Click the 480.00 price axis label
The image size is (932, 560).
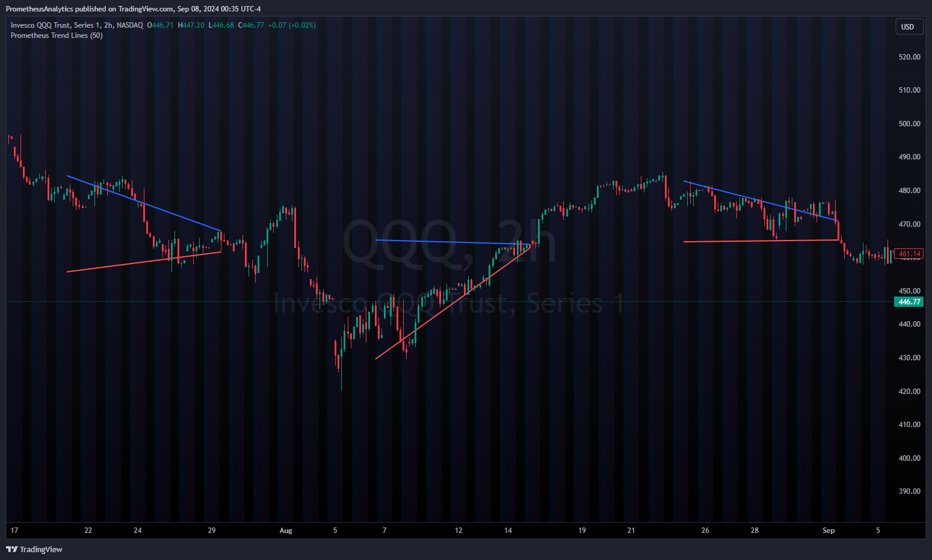909,191
